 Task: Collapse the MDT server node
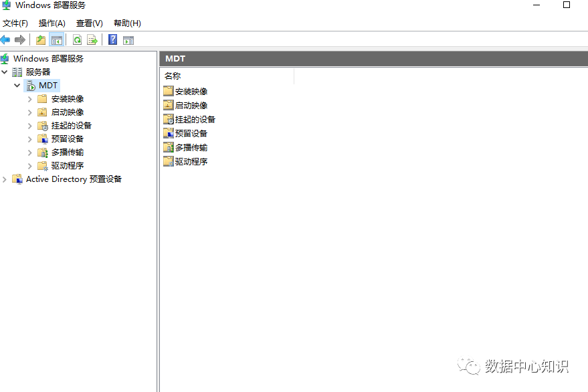pos(17,85)
